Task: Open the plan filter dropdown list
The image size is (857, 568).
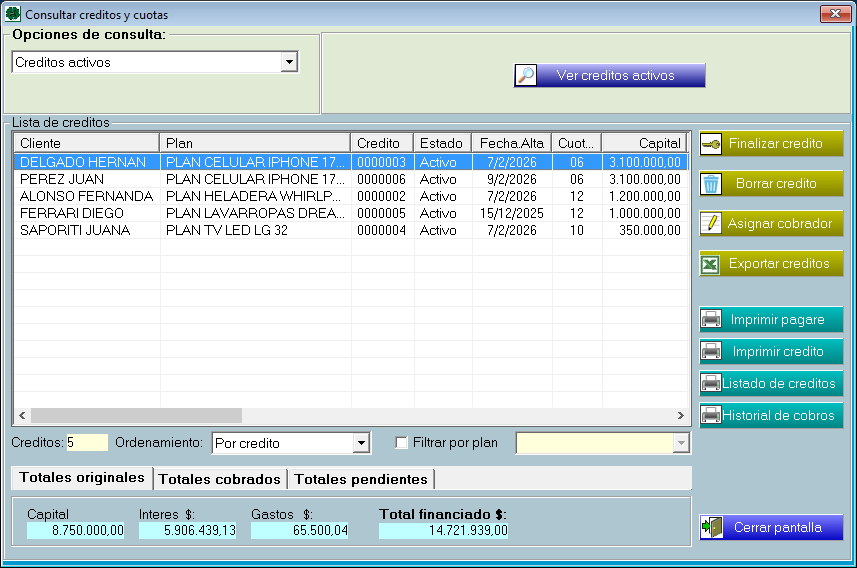Action: [681, 443]
